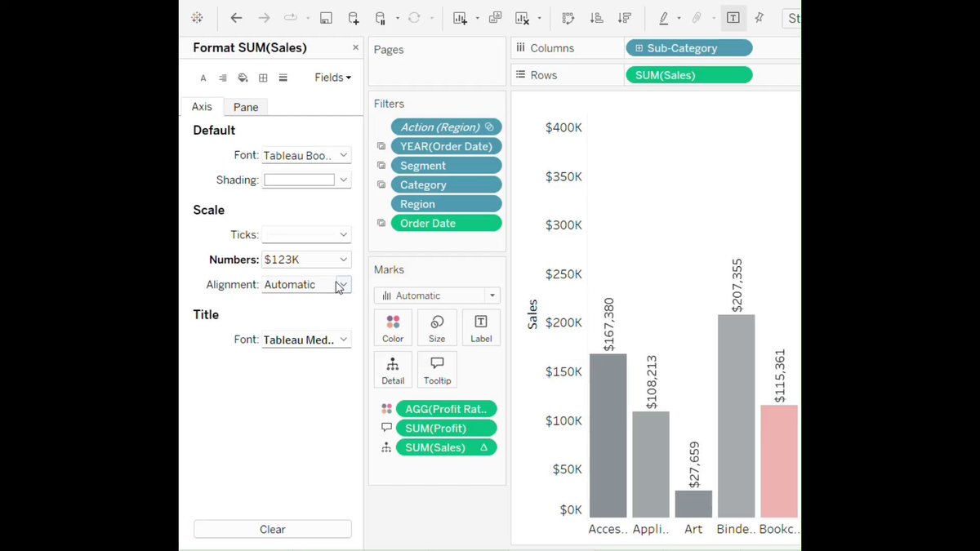Viewport: 980px width, 551px height.
Task: Open borders formatting icon
Action: point(263,78)
